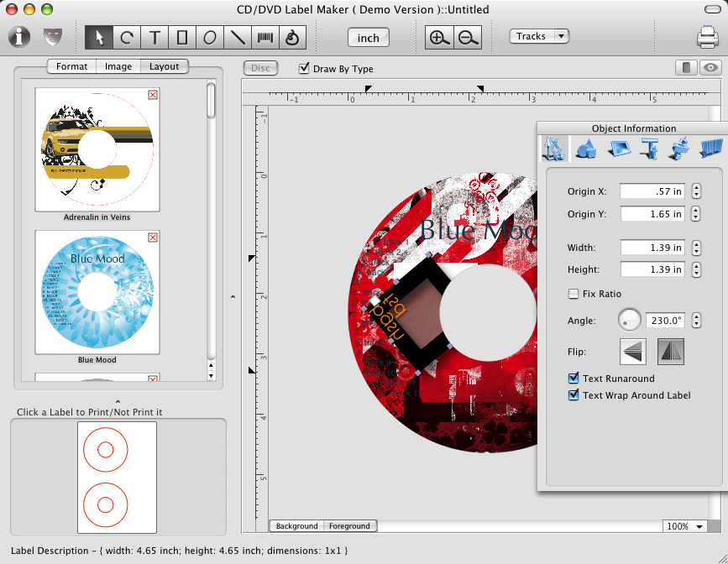Click the down arrow of layout list scrollbar
728x564 pixels.
212,376
